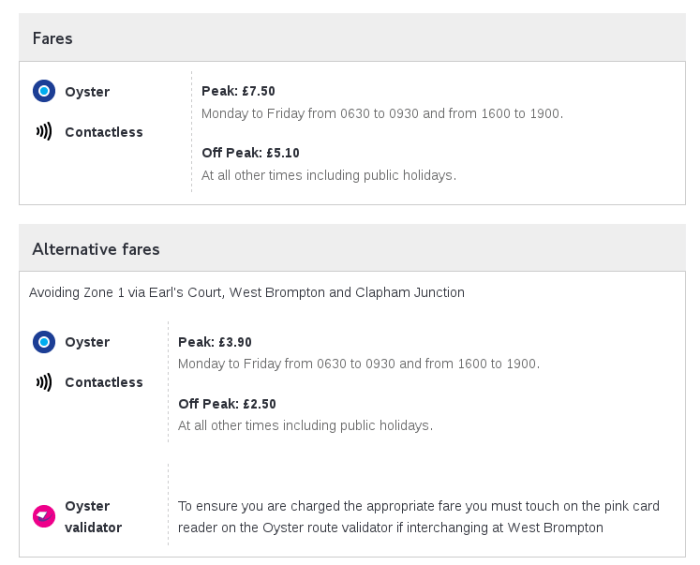Screen dimensions: 700x565
Task: Click the Contactless icon under Alternative fares
Action: 43,382
